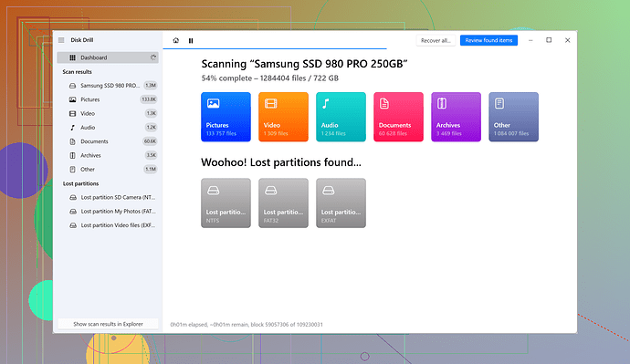The height and width of the screenshot is (364, 630).
Task: Click Show scan results in Explorer
Action: (x=108, y=324)
